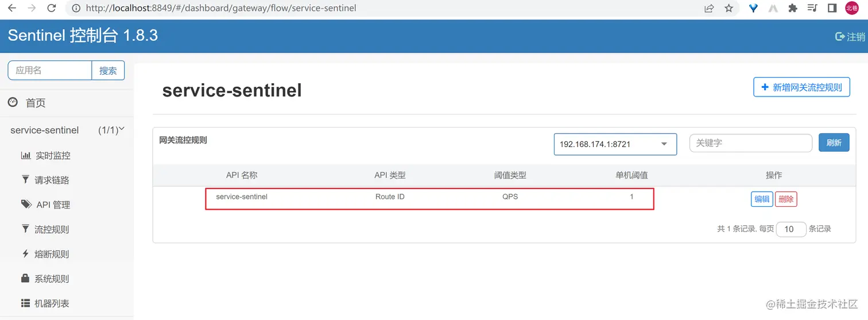Screen dimensions: 868x320
Task: Open the gray triangle browser extension
Action: coord(773,8)
